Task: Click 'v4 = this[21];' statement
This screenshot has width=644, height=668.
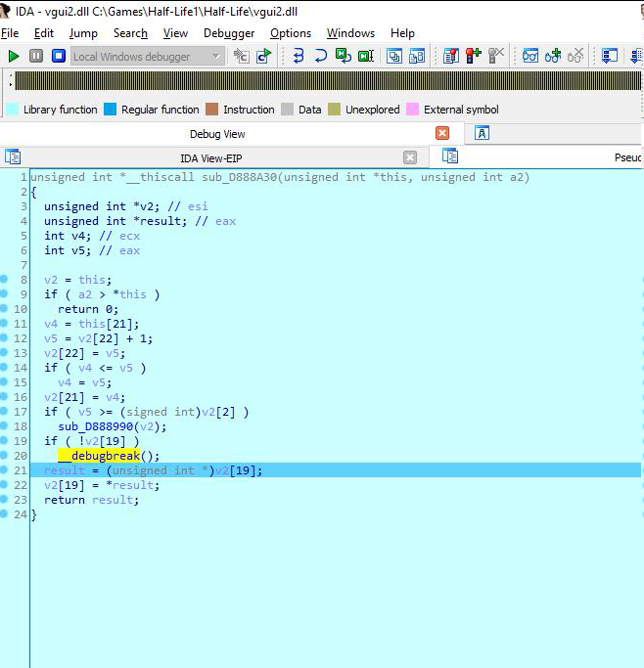Action: point(92,324)
